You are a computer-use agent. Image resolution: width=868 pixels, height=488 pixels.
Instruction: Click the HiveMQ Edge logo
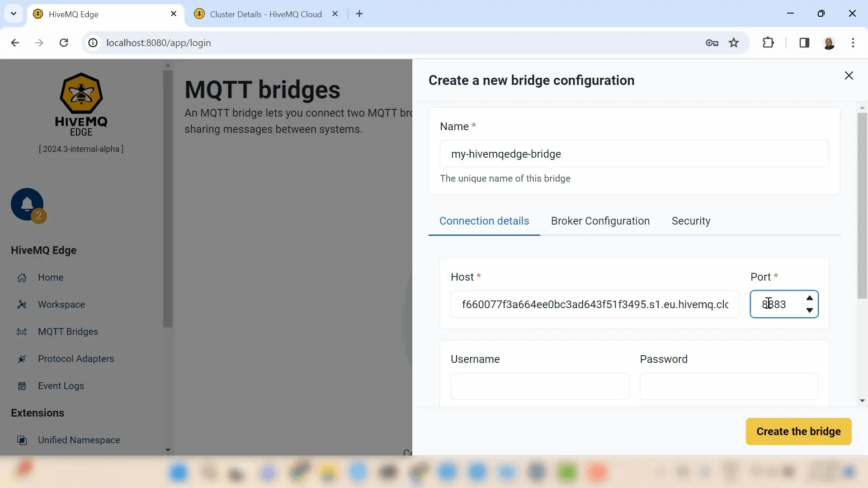pyautogui.click(x=81, y=104)
